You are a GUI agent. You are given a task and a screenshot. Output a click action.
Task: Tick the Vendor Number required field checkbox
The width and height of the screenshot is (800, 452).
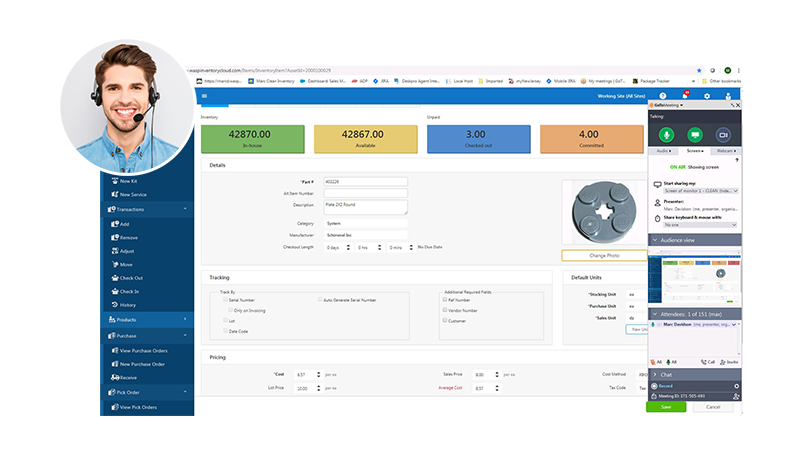pos(444,310)
